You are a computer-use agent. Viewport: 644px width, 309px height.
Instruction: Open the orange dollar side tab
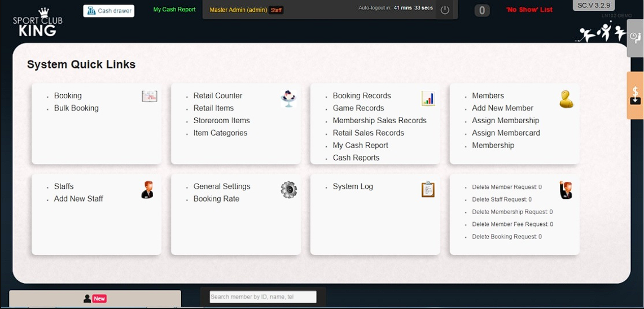(x=635, y=95)
